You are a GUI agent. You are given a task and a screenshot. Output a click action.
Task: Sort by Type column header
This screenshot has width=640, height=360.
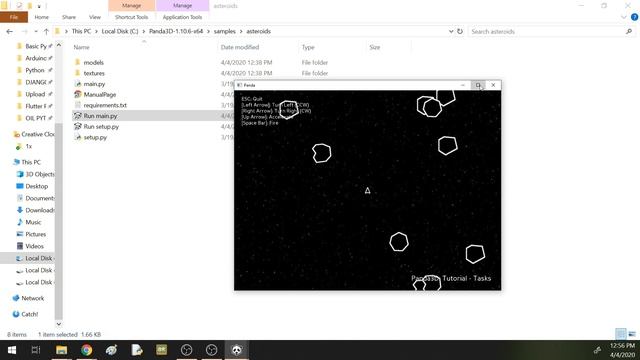(308, 47)
